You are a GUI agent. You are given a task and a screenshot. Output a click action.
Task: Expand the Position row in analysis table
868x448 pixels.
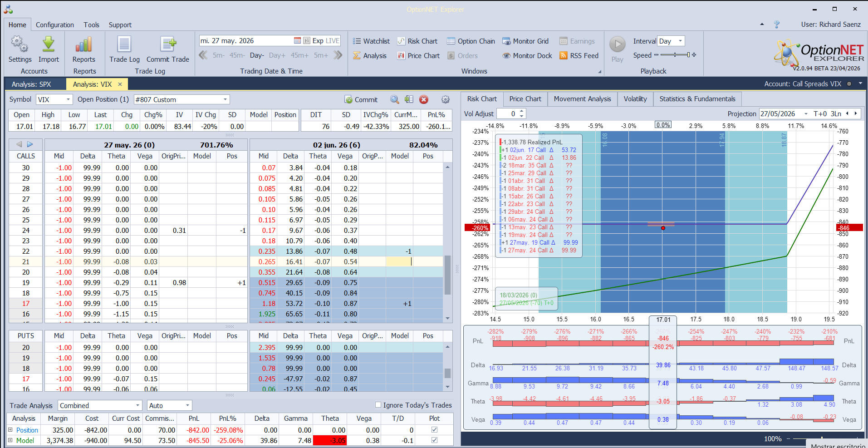tap(10, 429)
